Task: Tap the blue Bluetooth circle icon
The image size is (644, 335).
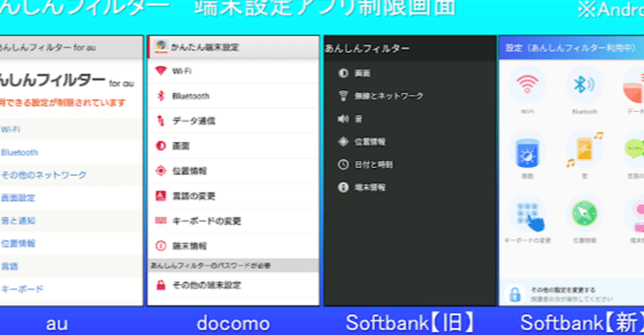Action: [x=584, y=85]
